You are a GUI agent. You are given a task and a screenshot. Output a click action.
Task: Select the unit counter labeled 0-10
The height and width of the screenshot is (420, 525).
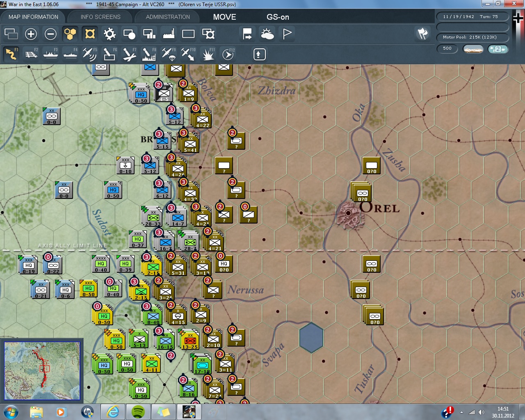click(x=125, y=165)
